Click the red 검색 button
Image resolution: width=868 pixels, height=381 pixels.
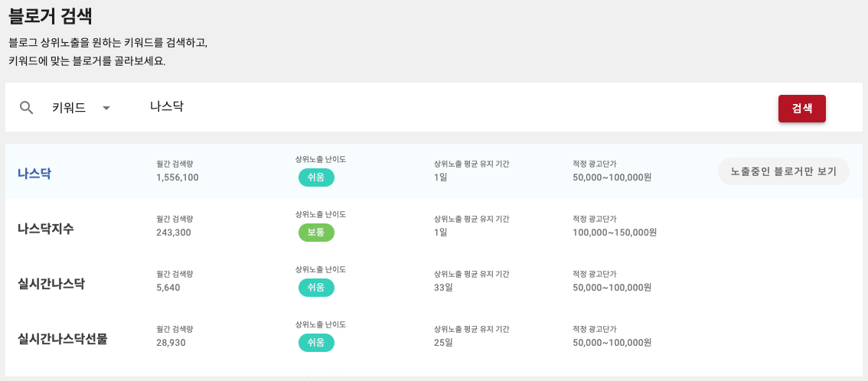click(801, 109)
